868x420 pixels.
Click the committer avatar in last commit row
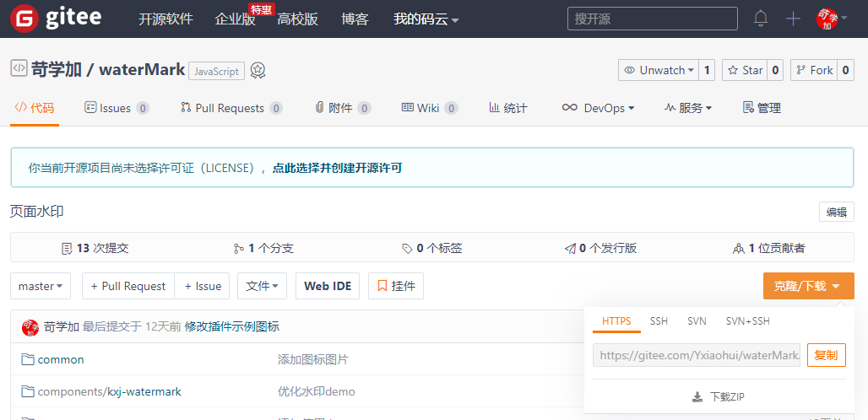30,327
